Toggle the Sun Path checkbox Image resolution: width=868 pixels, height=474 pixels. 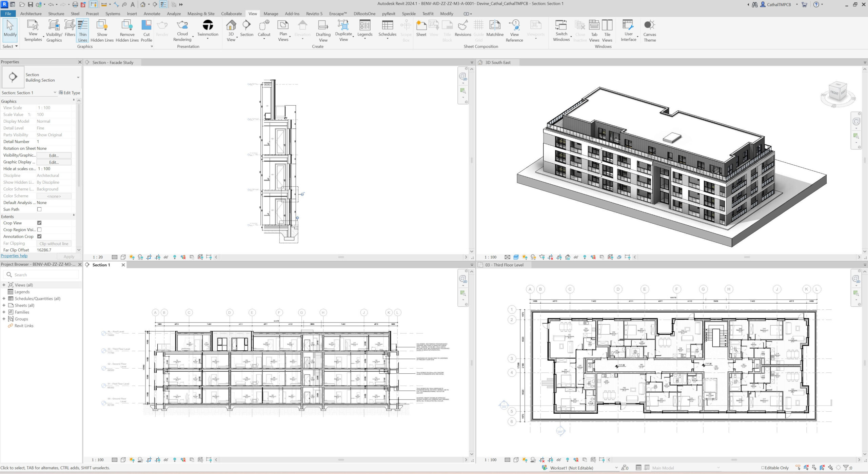coord(39,209)
